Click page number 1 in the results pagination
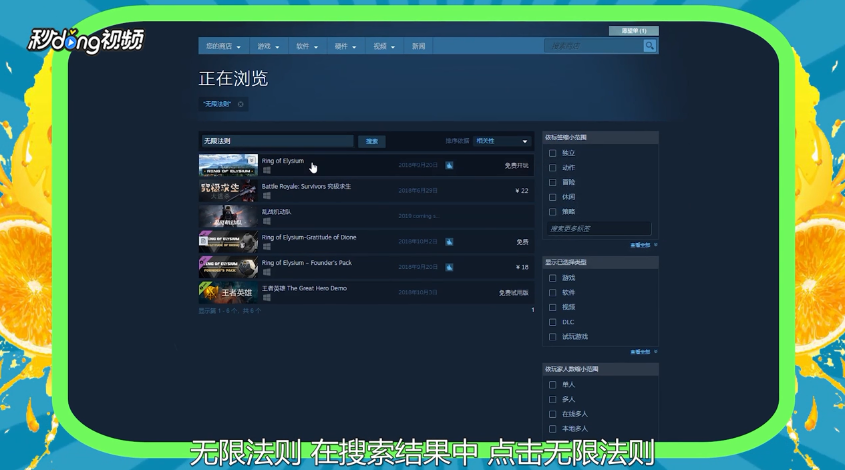The height and width of the screenshot is (470, 845). pos(532,310)
